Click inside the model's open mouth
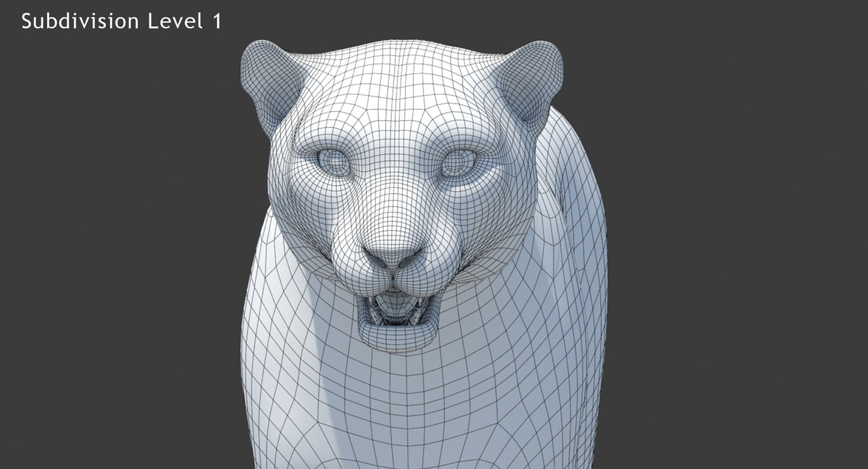The width and height of the screenshot is (868, 469). pos(395,310)
